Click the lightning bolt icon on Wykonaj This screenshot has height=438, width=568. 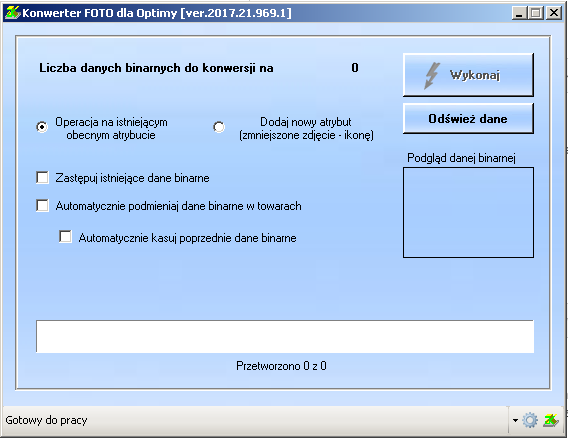[432, 76]
